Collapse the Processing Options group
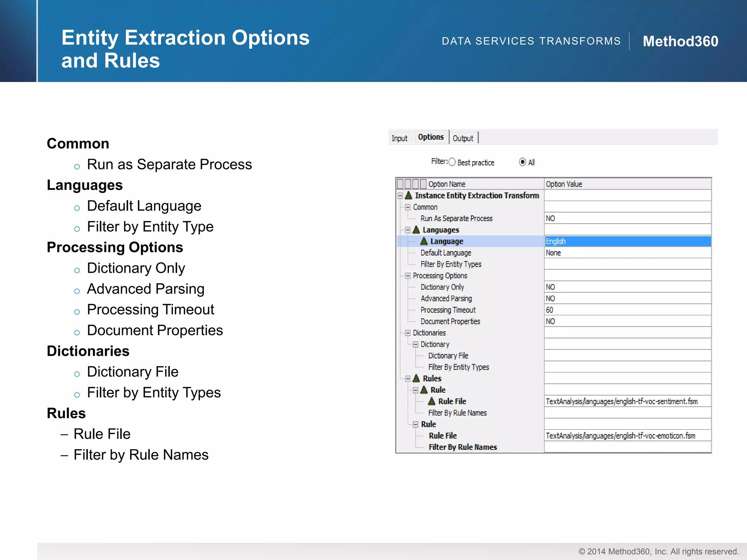This screenshot has height=560, width=747. pos(408,276)
